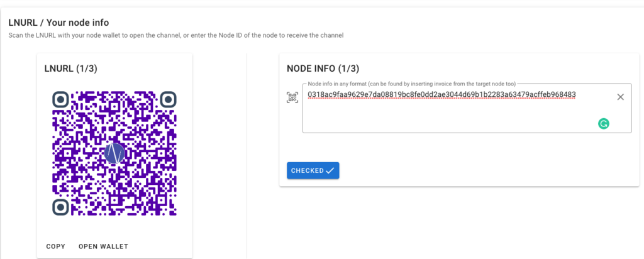Open wallet via OPEN WALLET button

click(104, 246)
